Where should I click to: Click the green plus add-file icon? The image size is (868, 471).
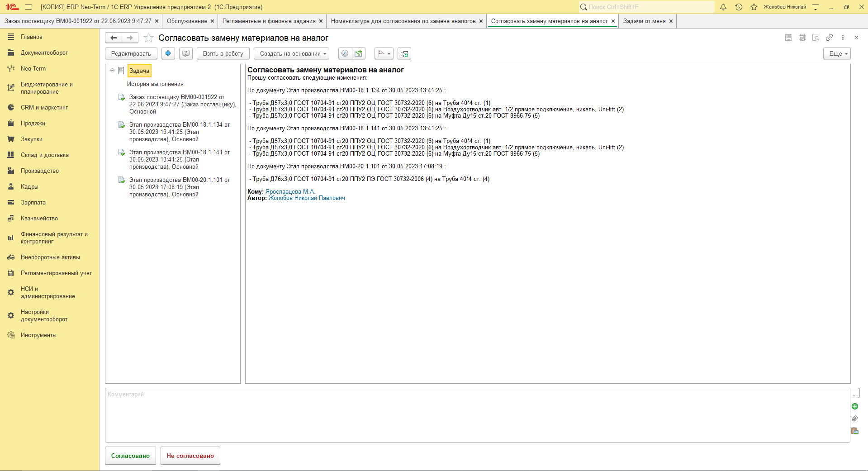pyautogui.click(x=855, y=406)
